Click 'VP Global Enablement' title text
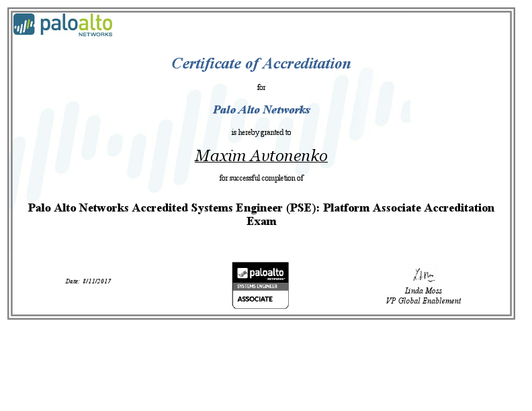 coord(423,301)
